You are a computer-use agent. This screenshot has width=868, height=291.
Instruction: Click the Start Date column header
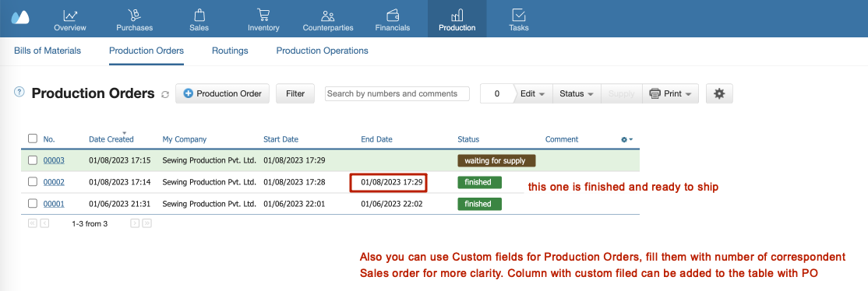[281, 139]
